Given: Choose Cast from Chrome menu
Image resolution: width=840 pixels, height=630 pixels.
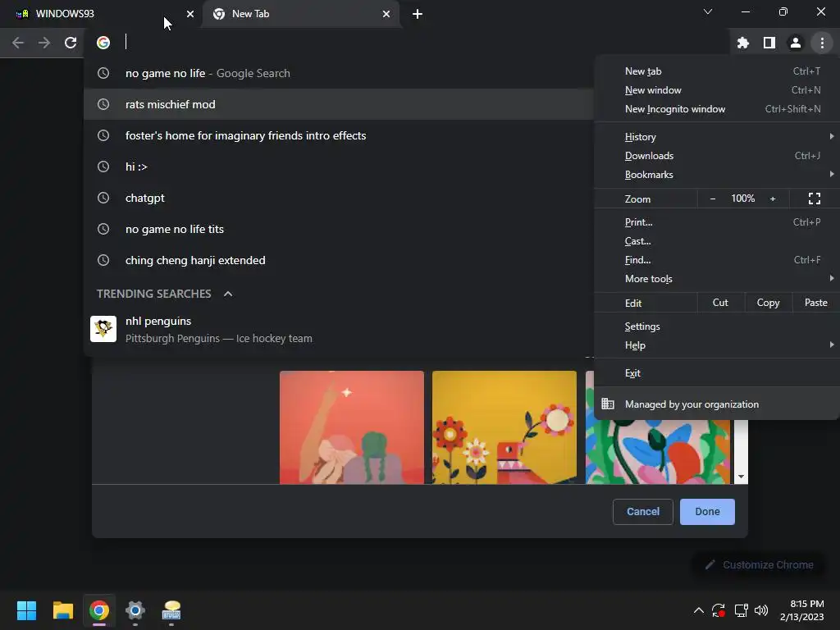Looking at the screenshot, I should (x=717, y=241).
